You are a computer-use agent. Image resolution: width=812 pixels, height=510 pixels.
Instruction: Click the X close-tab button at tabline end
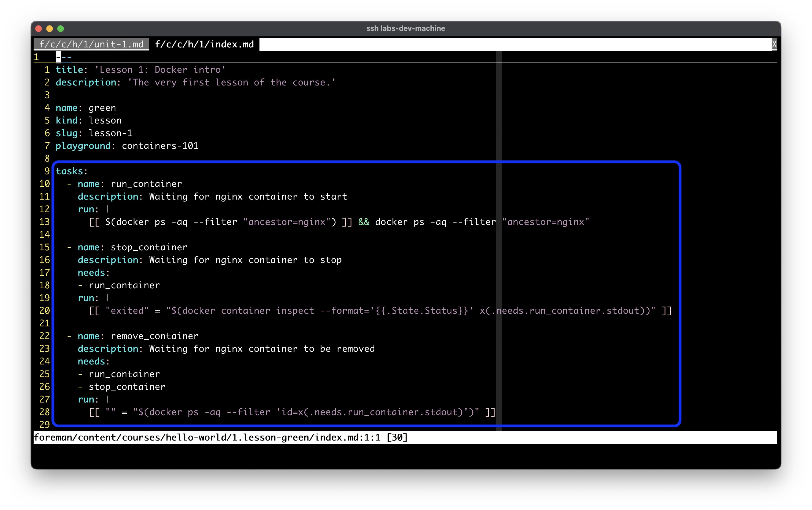tap(774, 44)
